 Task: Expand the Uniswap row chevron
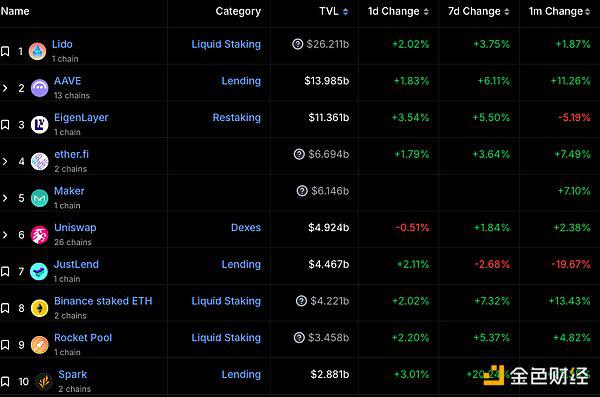point(5,235)
